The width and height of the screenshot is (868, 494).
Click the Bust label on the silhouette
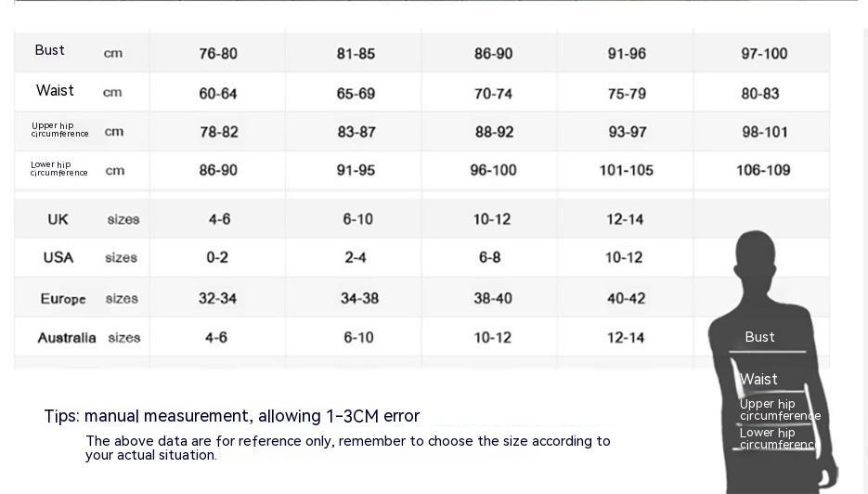(759, 337)
